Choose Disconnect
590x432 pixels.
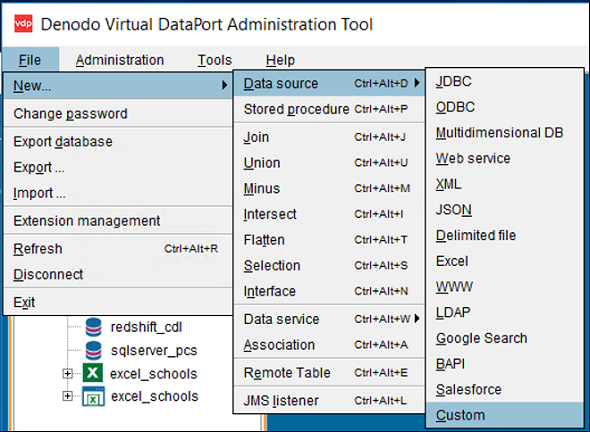coord(118,274)
